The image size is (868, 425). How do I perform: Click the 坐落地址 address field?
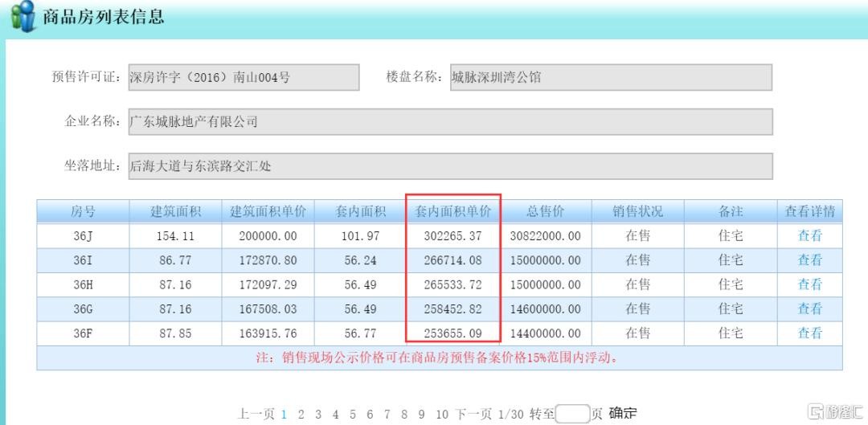pos(449,166)
